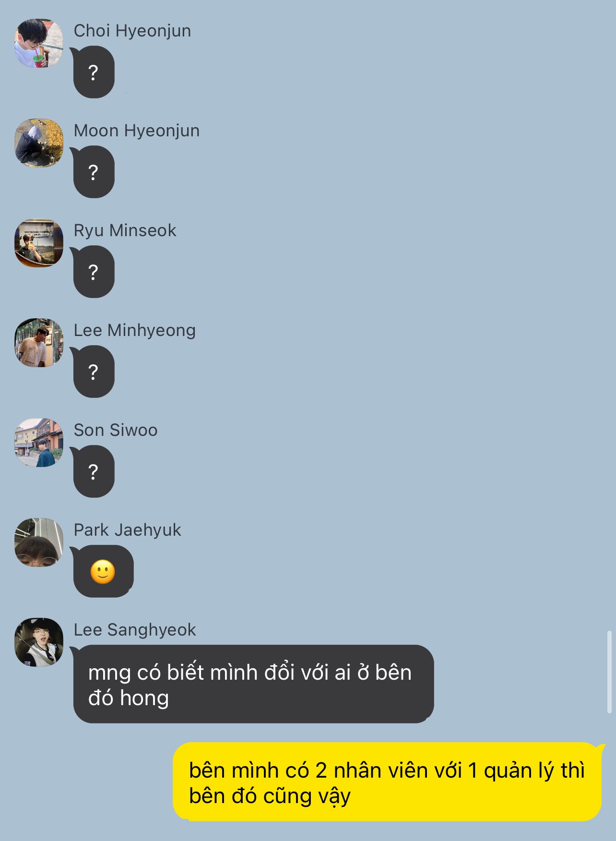
Task: Tap Son Siwoo's question mark bubble
Action: tap(94, 471)
